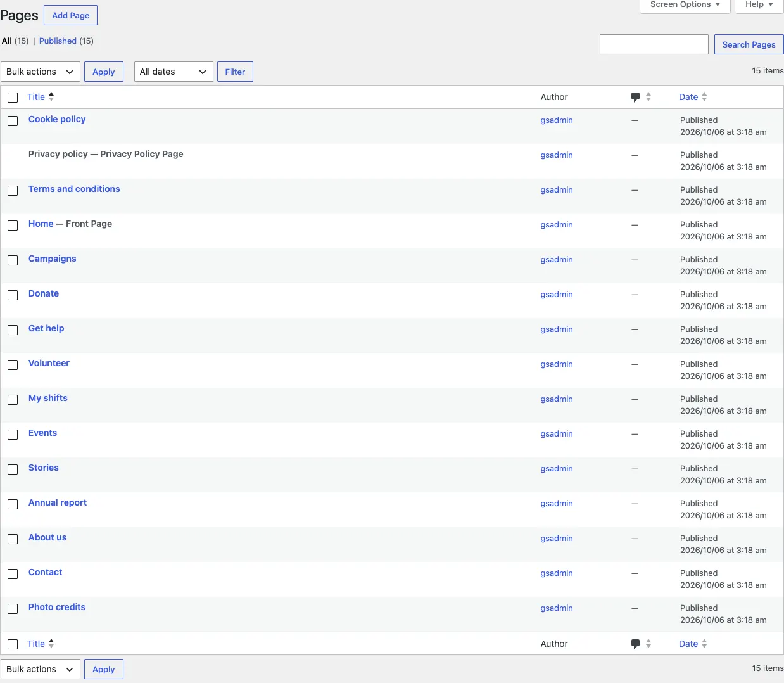Select the Photo credits checkbox
The width and height of the screenshot is (784, 683).
[13, 609]
